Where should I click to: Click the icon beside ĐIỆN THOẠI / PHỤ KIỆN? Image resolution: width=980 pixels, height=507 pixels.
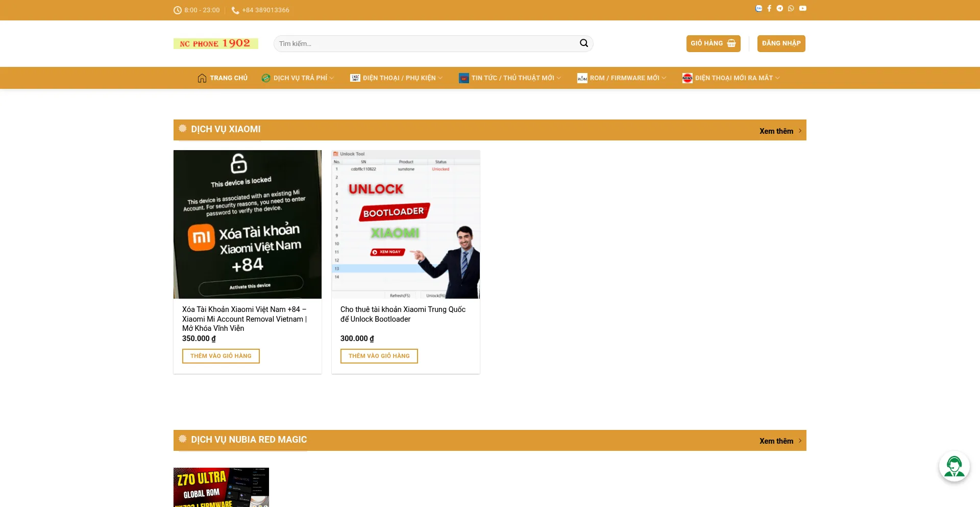click(355, 78)
